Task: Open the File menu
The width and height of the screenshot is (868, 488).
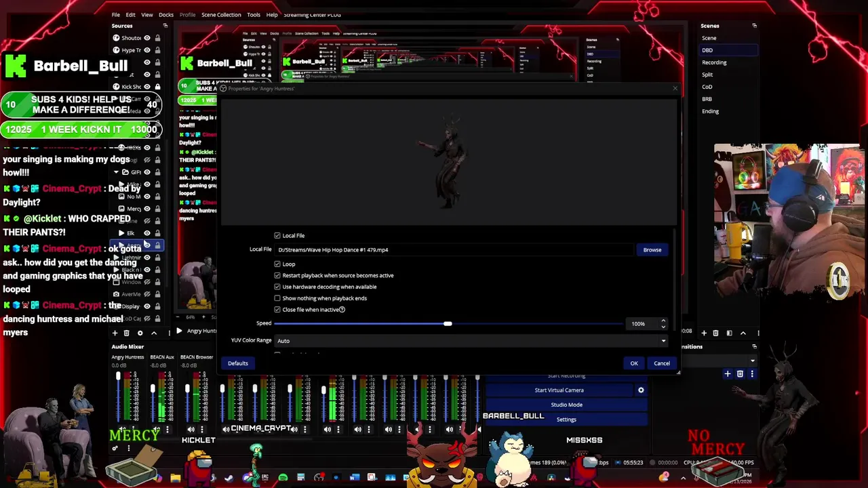Action: [116, 15]
